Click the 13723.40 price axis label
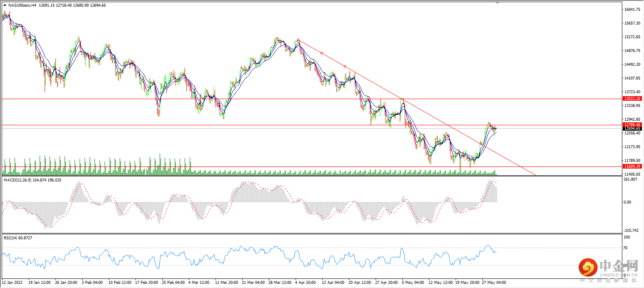This screenshot has height=288, width=644. (633, 92)
